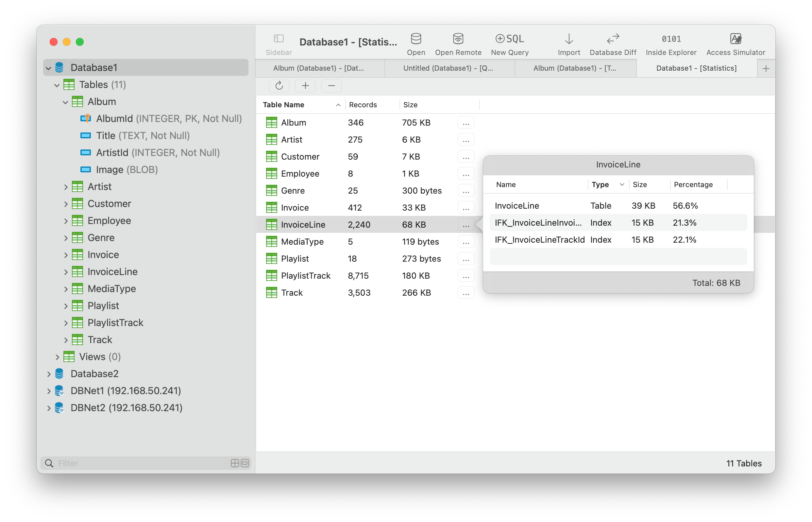
Task: Click the MediaType table icon in sidebar
Action: click(x=77, y=289)
